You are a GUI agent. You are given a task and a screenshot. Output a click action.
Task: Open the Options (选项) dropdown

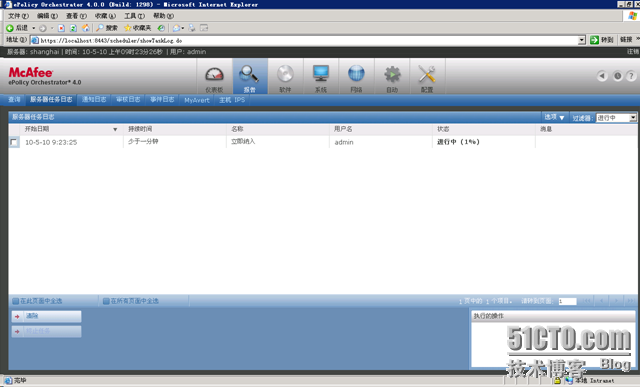point(554,117)
